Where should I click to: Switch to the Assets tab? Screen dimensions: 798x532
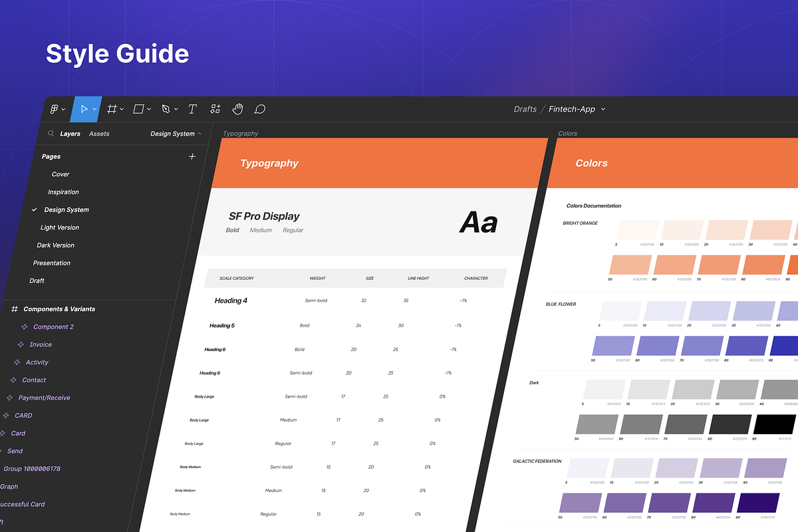[99, 134]
